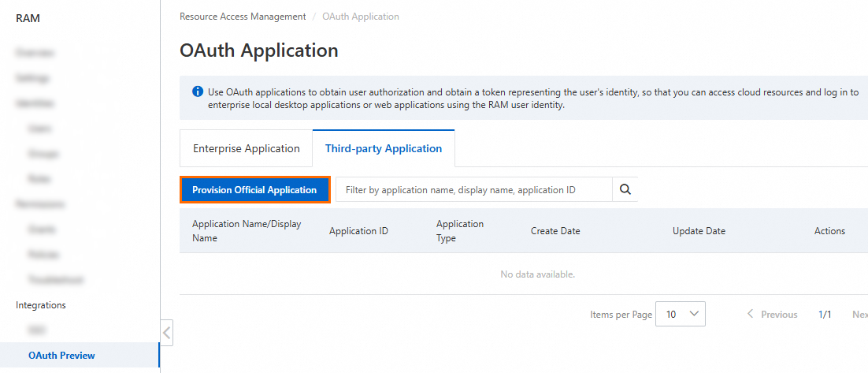The image size is (868, 373).
Task: Select the Third-party Application tab
Action: pos(384,148)
